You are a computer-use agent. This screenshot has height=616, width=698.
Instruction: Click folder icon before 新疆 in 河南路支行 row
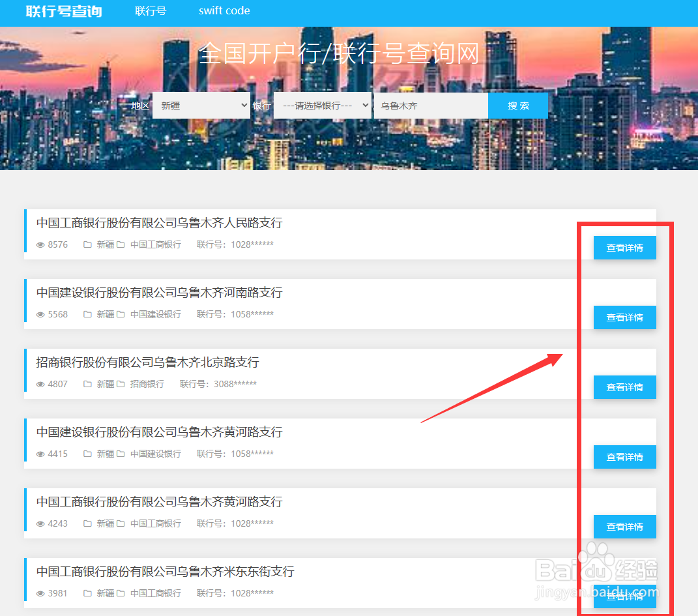click(x=88, y=314)
